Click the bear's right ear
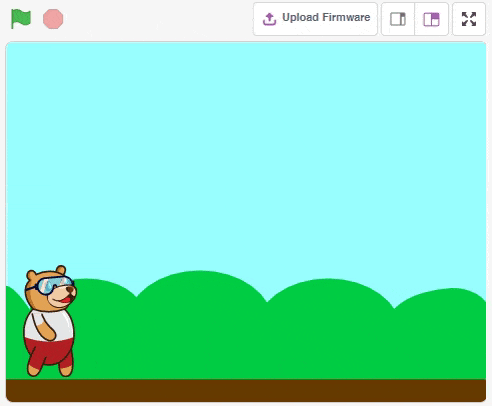492x406 pixels. click(x=61, y=270)
